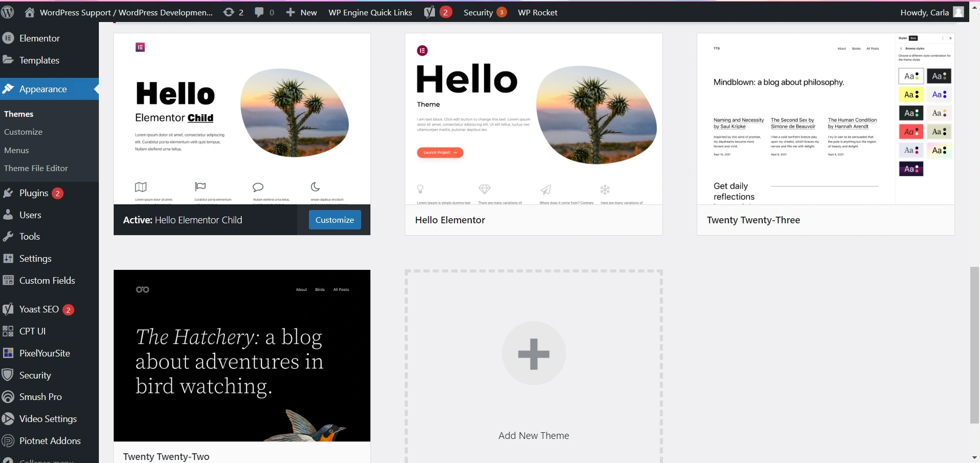
Task: Open WP Engine Quick Links
Action: tap(370, 12)
